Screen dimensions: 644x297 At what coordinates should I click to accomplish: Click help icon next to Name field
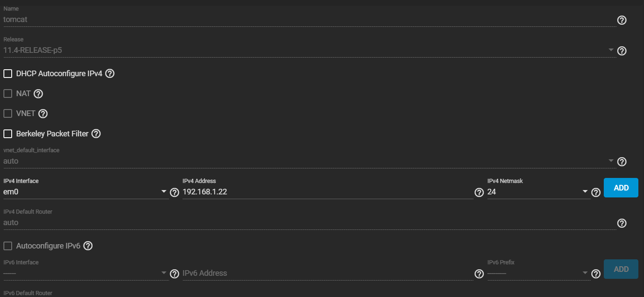622,20
